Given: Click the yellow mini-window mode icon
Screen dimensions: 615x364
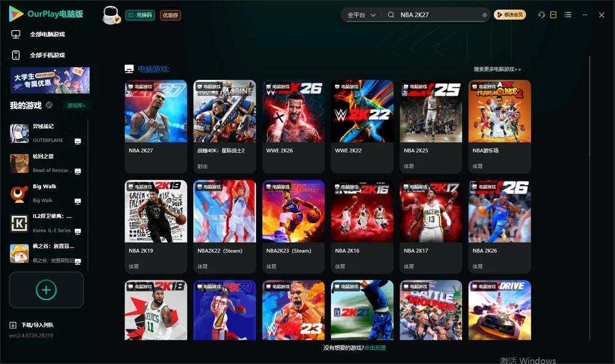Looking at the screenshot, I should [553, 15].
